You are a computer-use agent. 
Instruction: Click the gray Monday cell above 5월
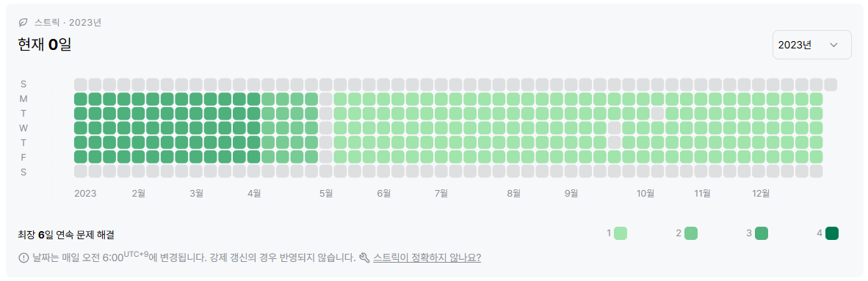326,99
